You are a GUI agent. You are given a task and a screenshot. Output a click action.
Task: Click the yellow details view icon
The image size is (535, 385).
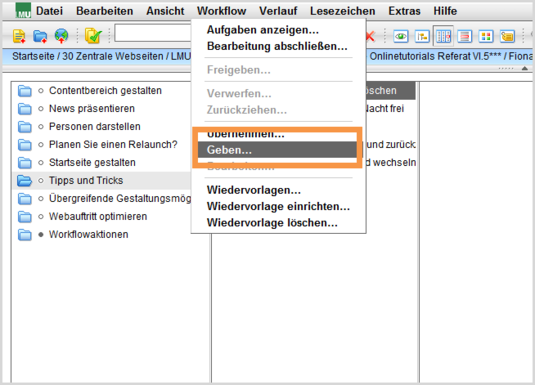pyautogui.click(x=507, y=36)
